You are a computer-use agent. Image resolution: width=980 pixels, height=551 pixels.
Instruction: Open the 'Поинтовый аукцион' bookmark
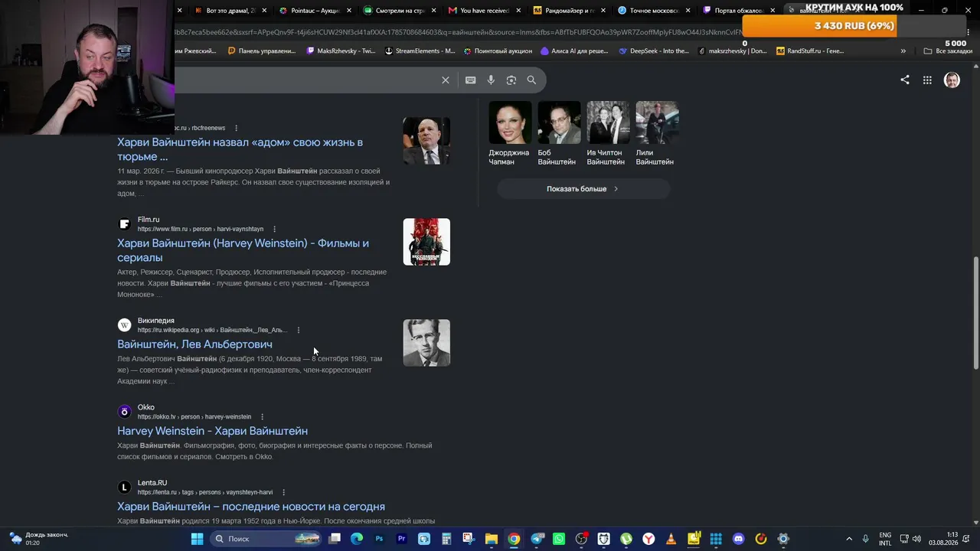[498, 51]
